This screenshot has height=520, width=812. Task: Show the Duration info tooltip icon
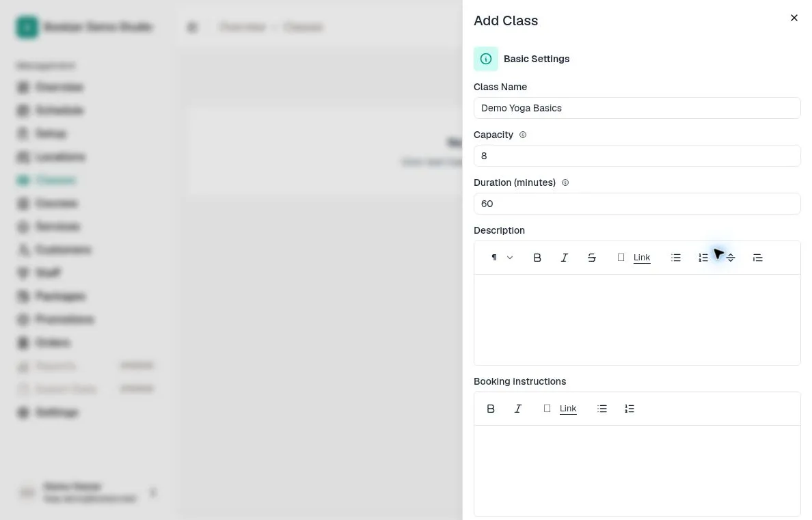tap(565, 183)
